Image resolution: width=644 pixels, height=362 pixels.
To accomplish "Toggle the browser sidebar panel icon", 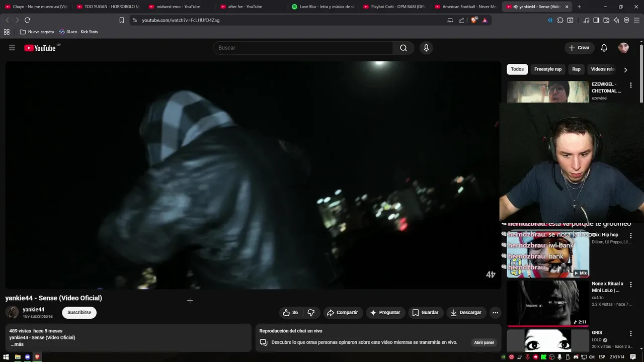I will coord(596,20).
